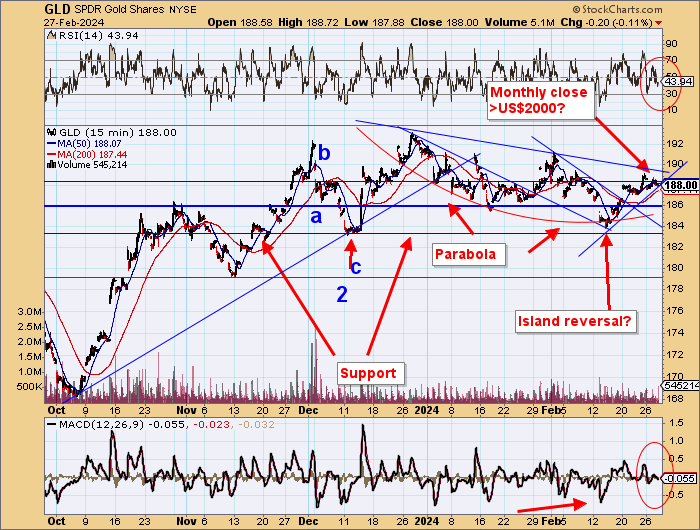Click the 168 label on the price axis
This screenshot has width=700, height=530.
click(x=675, y=398)
